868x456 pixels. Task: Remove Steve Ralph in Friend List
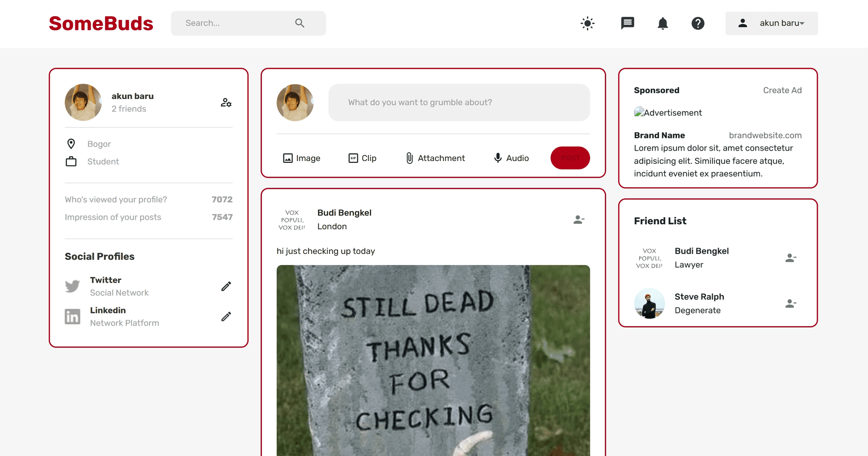[x=791, y=304]
